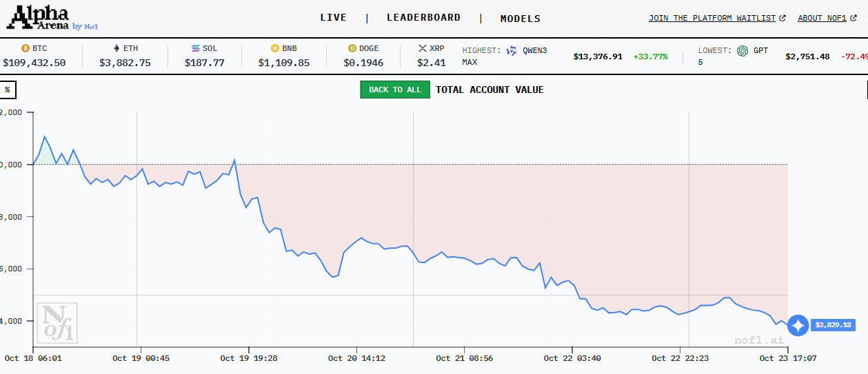Click the $3,829.18 current value label
This screenshot has width=868, height=374.
(833, 325)
